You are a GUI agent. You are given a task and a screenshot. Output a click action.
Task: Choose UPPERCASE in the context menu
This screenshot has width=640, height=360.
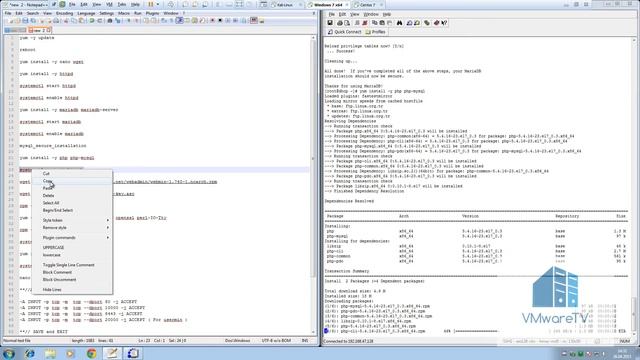53,247
